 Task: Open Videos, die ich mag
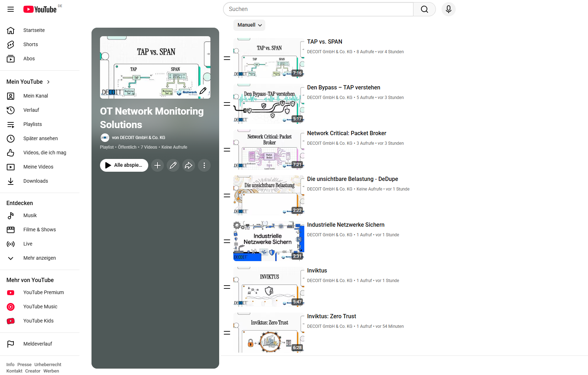(40, 153)
